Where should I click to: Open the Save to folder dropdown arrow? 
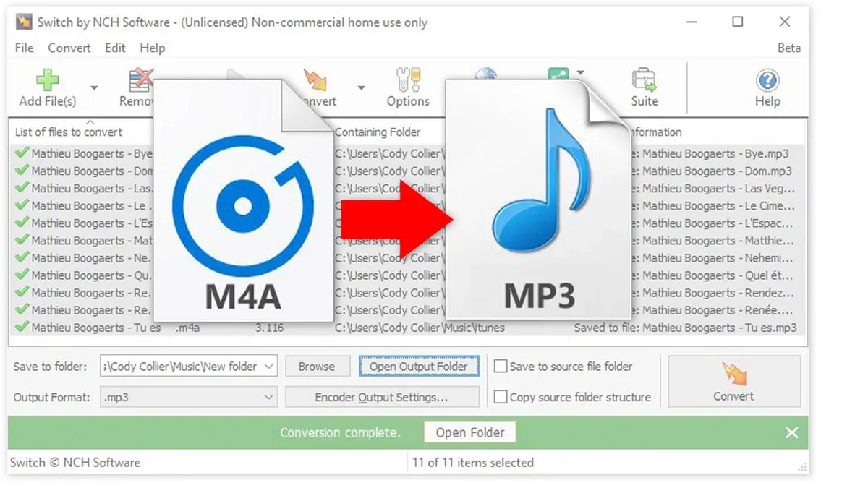tap(268, 367)
